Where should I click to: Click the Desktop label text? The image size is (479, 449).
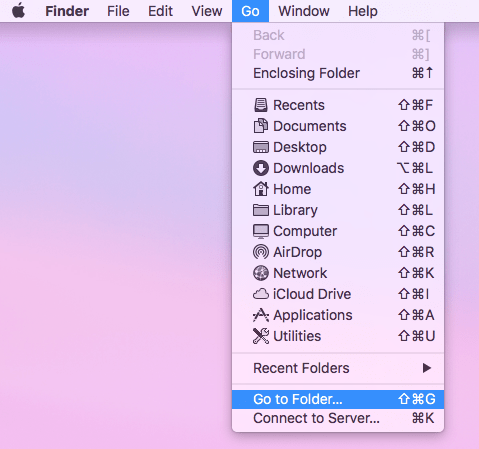click(300, 147)
